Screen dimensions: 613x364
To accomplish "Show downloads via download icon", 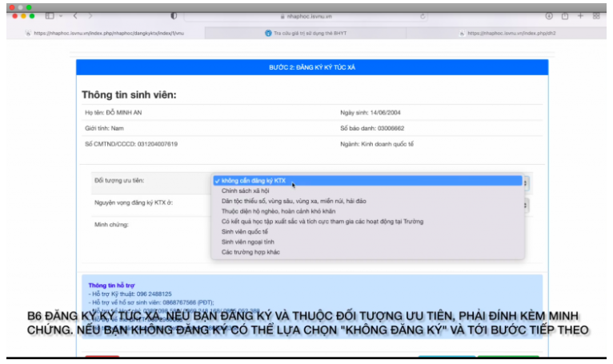I will point(549,16).
